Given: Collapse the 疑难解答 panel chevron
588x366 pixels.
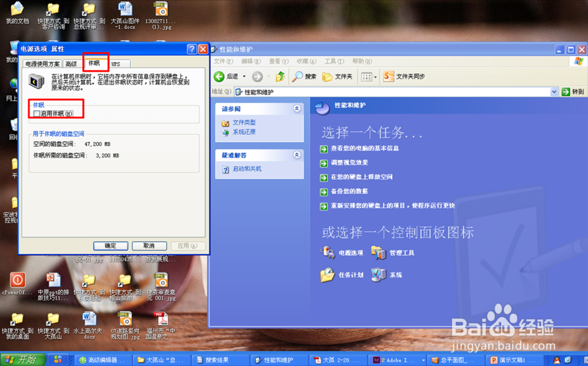Looking at the screenshot, I should [x=296, y=155].
